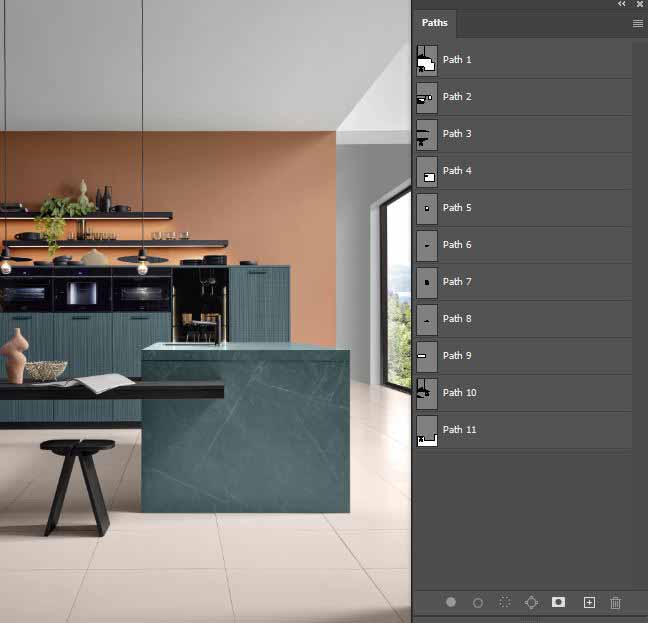Close the Paths panel group
648x623 pixels.
click(x=639, y=5)
